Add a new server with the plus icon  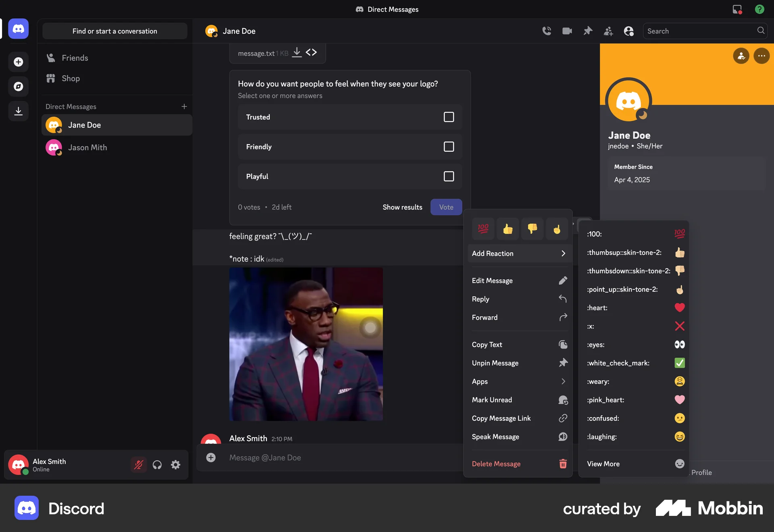18,62
